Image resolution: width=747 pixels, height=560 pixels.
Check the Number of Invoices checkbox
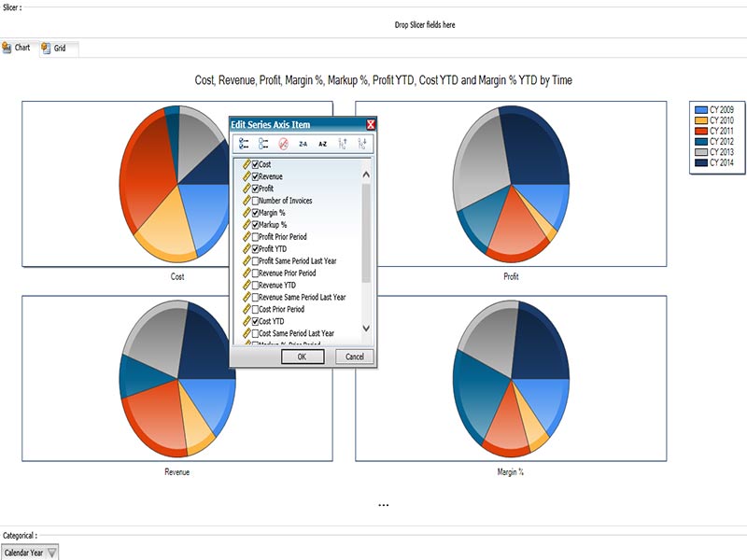[255, 201]
